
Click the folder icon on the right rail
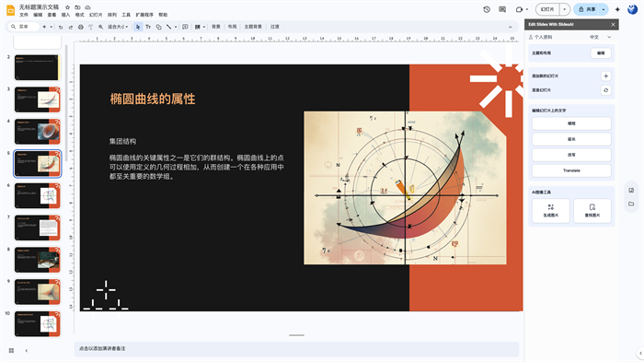pos(631,204)
